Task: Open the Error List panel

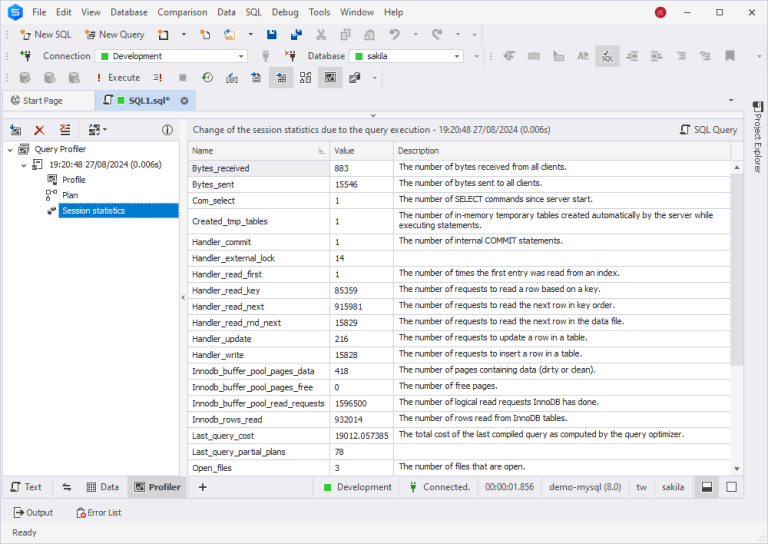Action: click(98, 513)
